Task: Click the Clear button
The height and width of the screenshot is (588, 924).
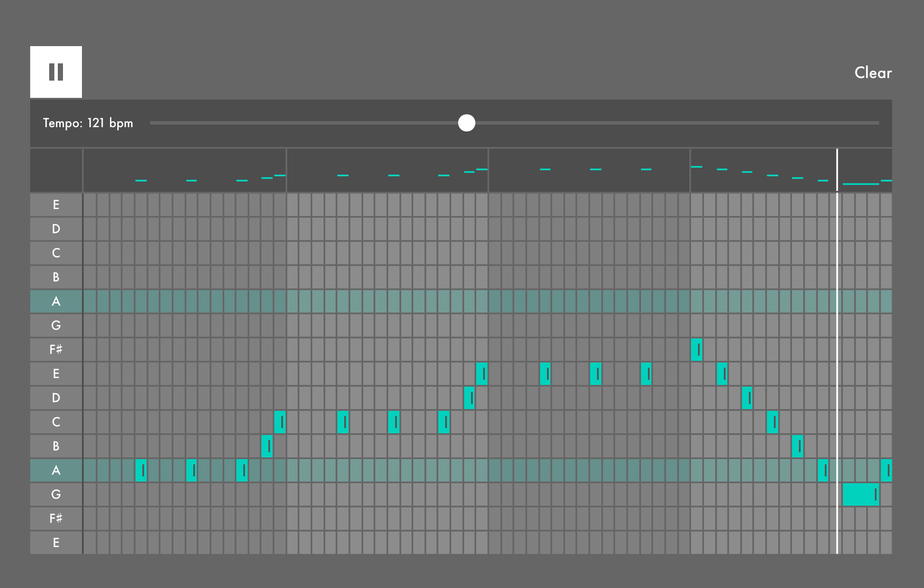Action: coord(873,73)
